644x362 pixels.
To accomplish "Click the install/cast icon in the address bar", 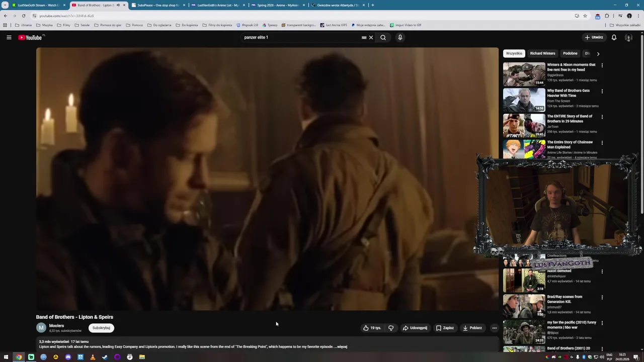I will 577,16.
